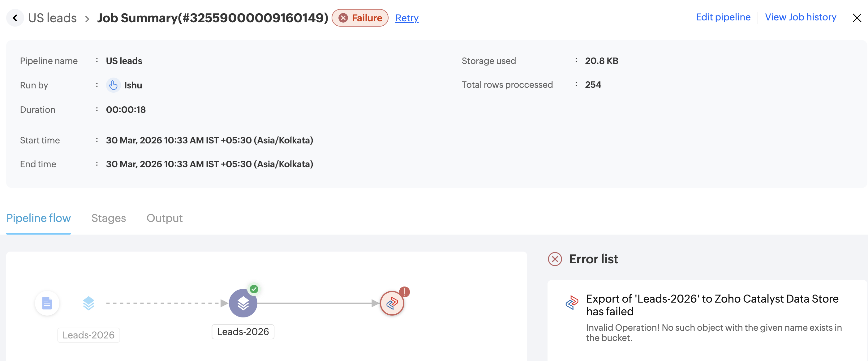Open Edit pipeline link
The width and height of the screenshot is (868, 361).
723,17
